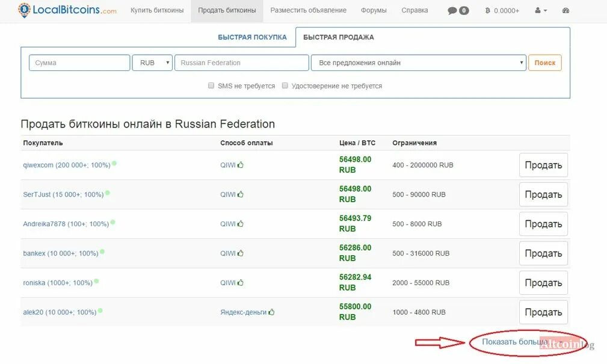Click 'Способ оплаты' column header
Image resolution: width=607 pixels, height=364 pixels.
(x=246, y=143)
